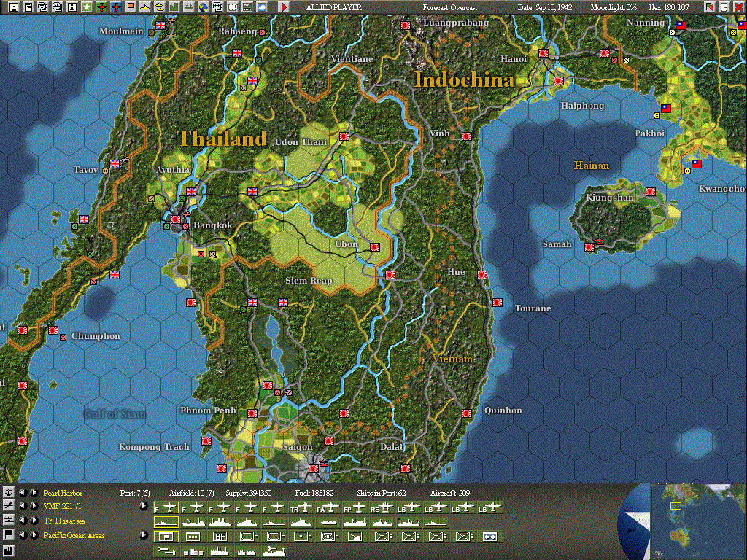Click the Hanoi label on the map
The image size is (747, 560).
click(513, 59)
